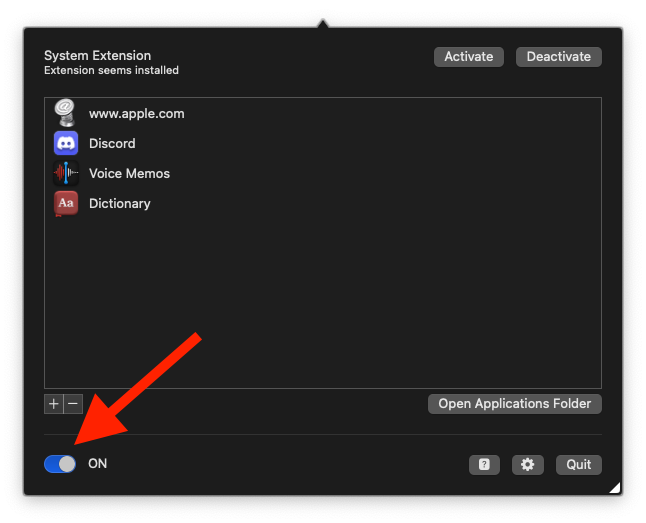Quit the app with the Quit button

tap(579, 464)
